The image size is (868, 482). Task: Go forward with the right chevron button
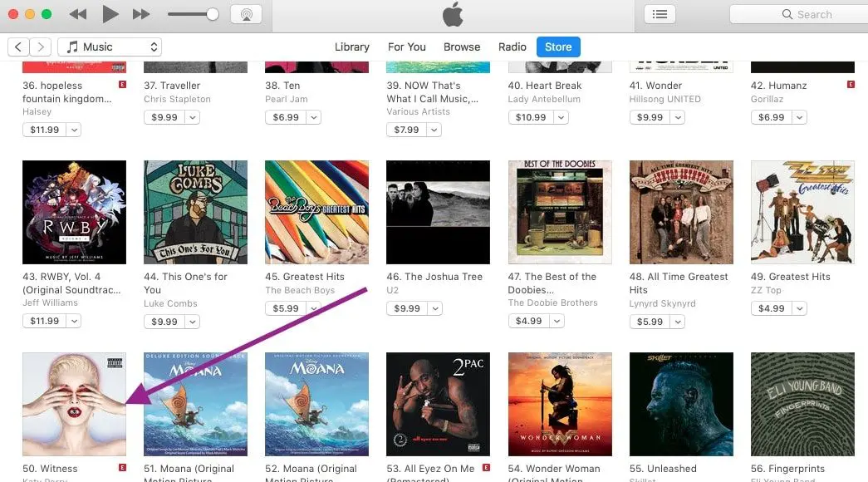41,47
